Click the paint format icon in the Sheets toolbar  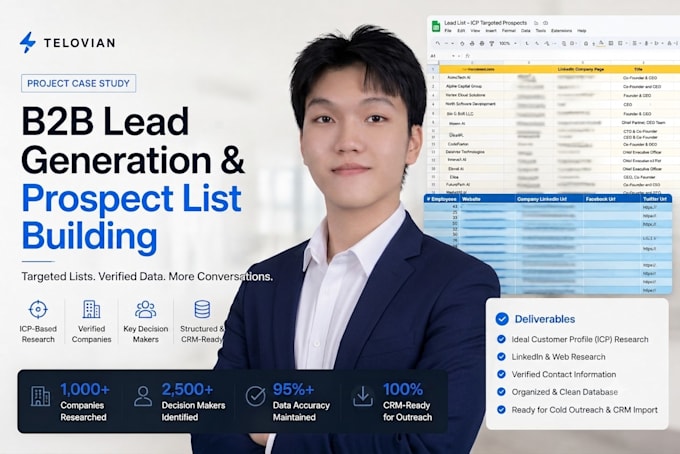point(492,43)
